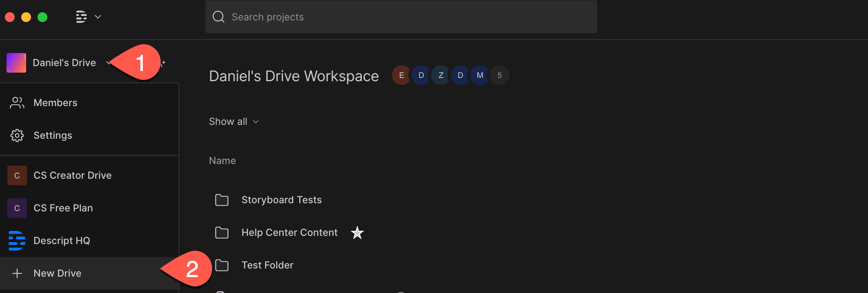
Task: Click the CS Free Plan avatar
Action: [x=17, y=208]
